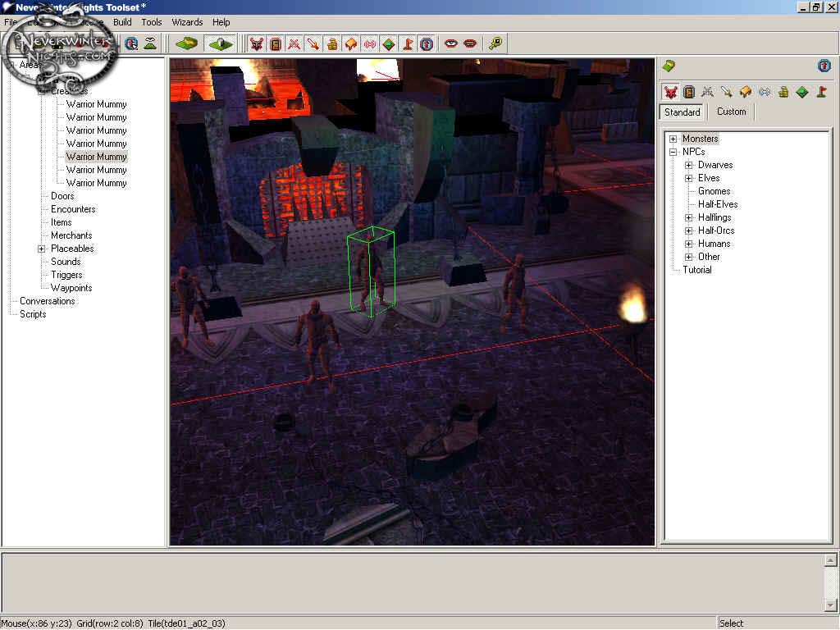Switch to the Custom palette tab
Viewport: 840px width, 630px height.
tap(731, 112)
